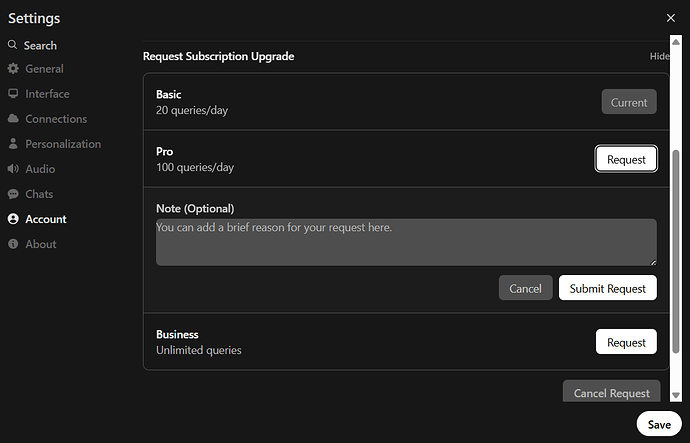Cancel the note entry form
Viewport: 690px width, 443px height.
(x=525, y=288)
